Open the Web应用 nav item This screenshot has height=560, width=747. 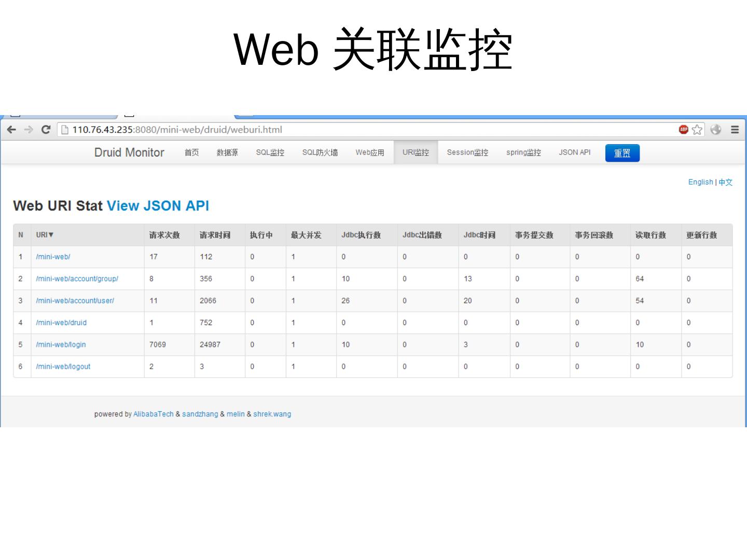[x=370, y=152]
